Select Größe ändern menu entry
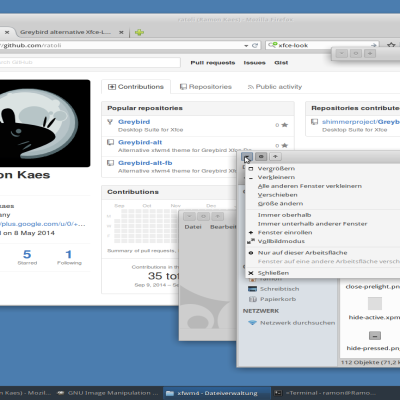This screenshot has height=400, width=400. pos(322,203)
